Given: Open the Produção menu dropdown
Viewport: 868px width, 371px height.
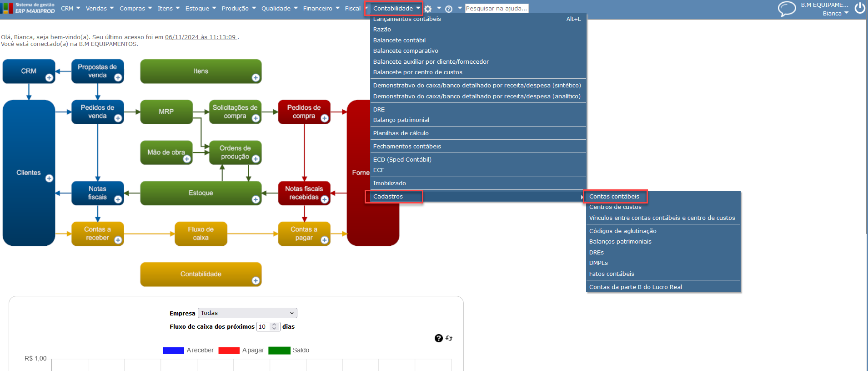Looking at the screenshot, I should tap(239, 8).
